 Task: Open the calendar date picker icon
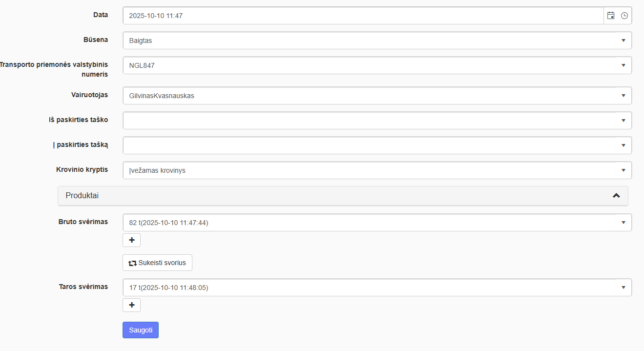(610, 16)
